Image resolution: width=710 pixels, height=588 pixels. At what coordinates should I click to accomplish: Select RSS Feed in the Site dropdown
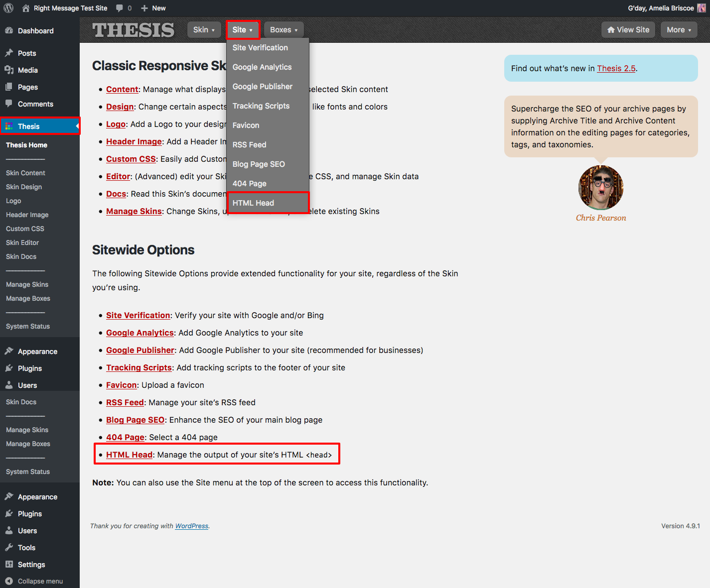pyautogui.click(x=268, y=144)
